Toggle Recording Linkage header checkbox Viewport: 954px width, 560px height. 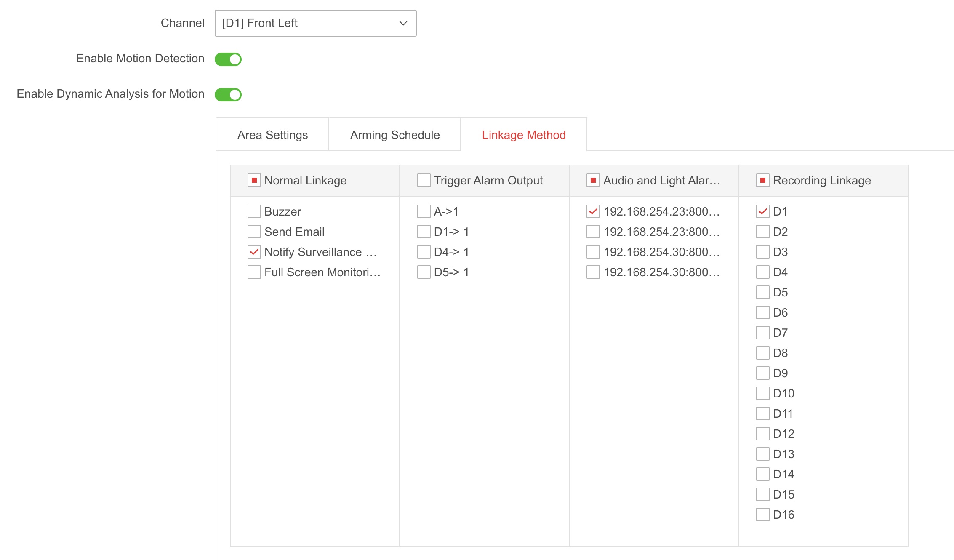click(x=763, y=181)
